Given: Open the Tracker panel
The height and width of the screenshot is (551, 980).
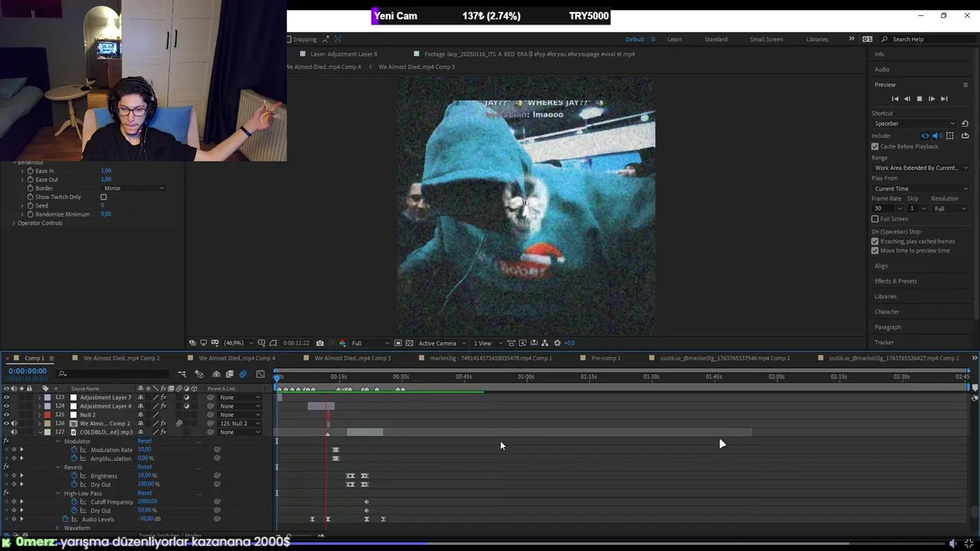Looking at the screenshot, I should point(884,342).
